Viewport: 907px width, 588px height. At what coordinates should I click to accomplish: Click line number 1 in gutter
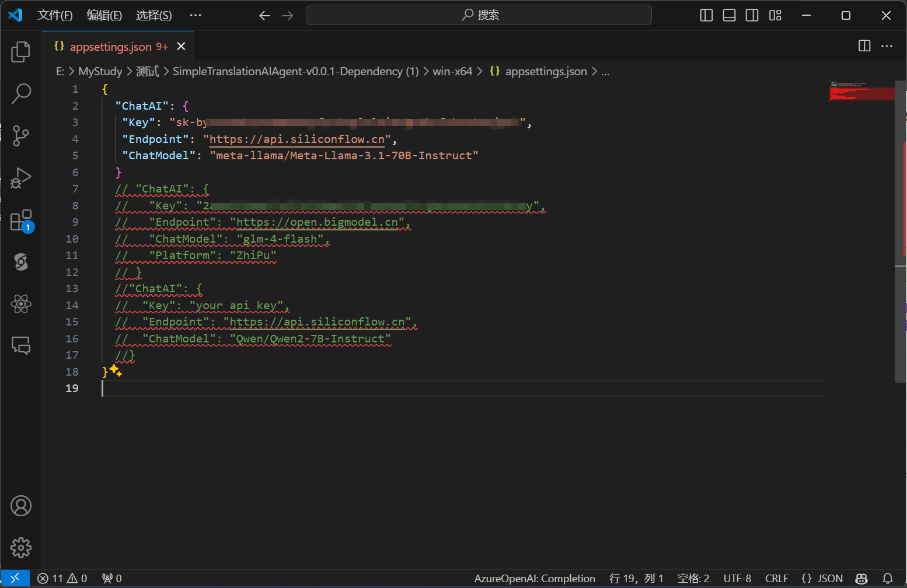point(75,89)
